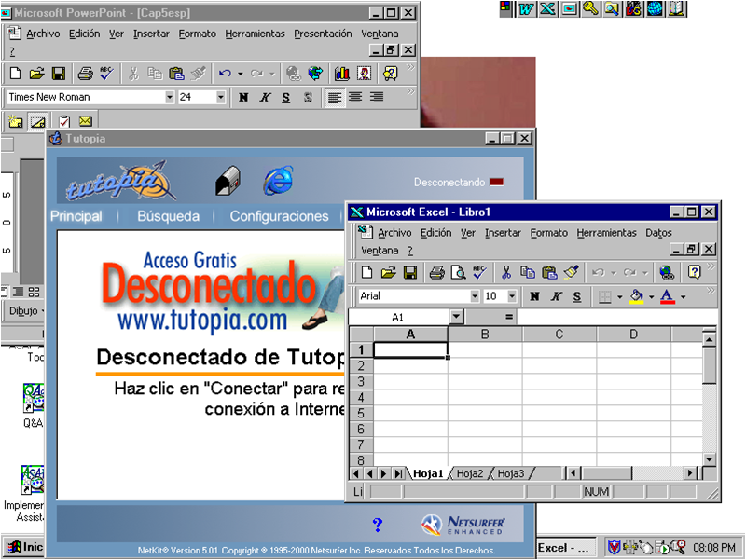Screen dimensions: 746x560
Task: Open the Búsqueda section in Tutopia
Action: click(x=169, y=216)
